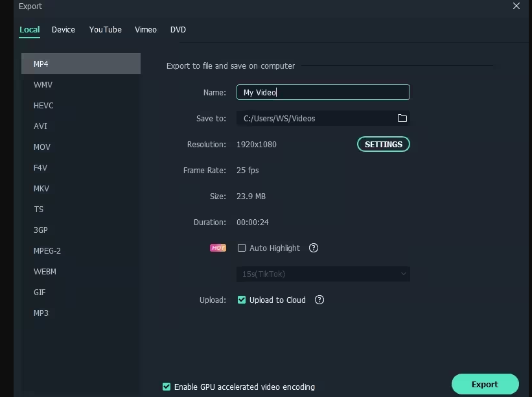This screenshot has height=397, width=532.
Task: Click the HOT badge beside Auto Highlight
Action: tap(218, 248)
